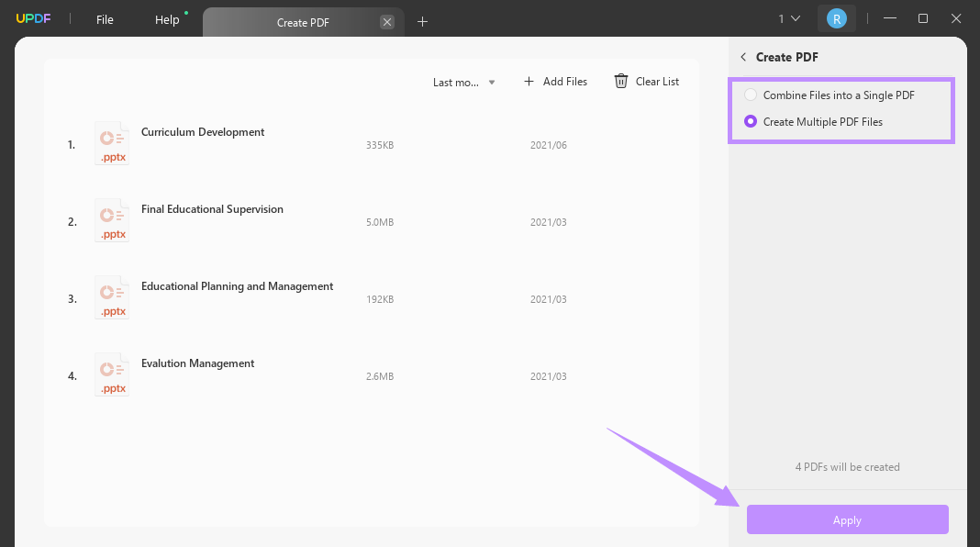This screenshot has width=980, height=547.
Task: Expand the window count dropdown
Action: point(789,19)
